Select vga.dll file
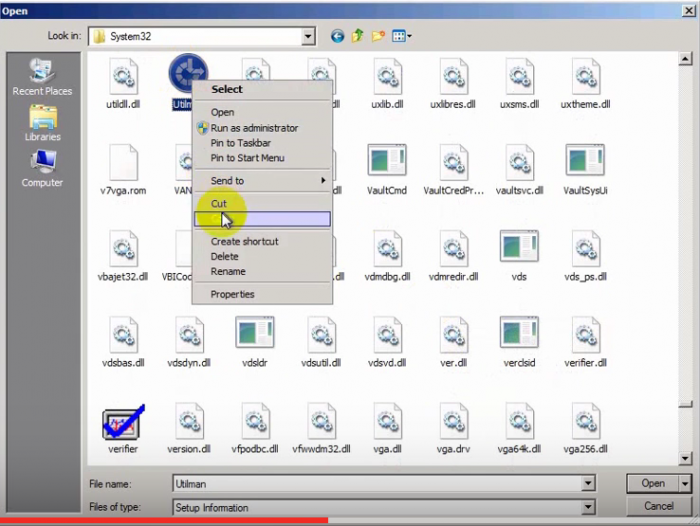The width and height of the screenshot is (700, 526). tap(387, 429)
